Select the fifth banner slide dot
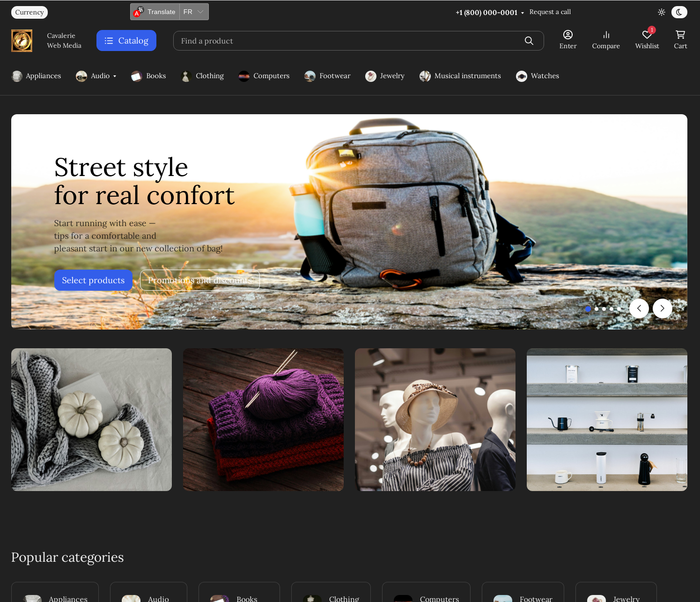Image resolution: width=700 pixels, height=602 pixels. click(619, 308)
